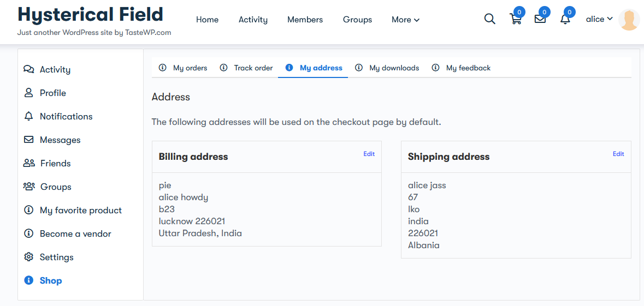Edit the Shipping address

tap(618, 154)
